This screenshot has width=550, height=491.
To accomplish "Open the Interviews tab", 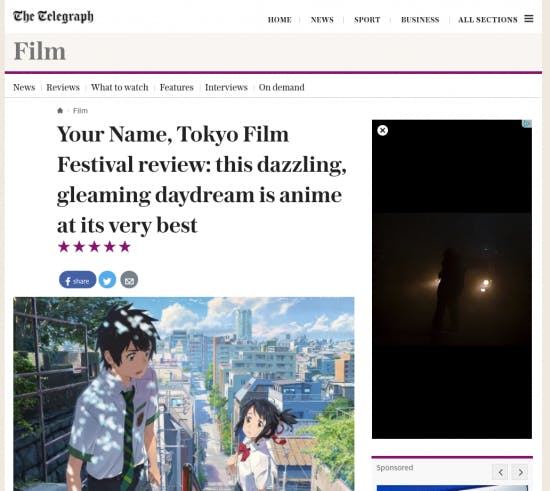I will pyautogui.click(x=226, y=87).
